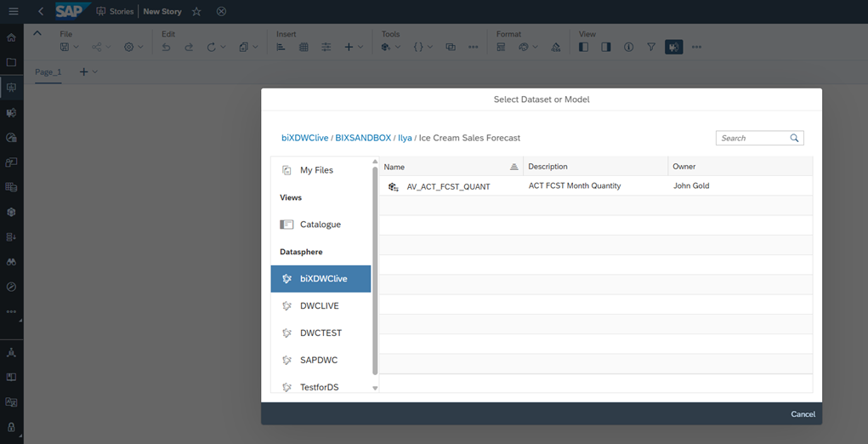Expand the Refresh dropdown arrow
868x444 pixels.
223,47
